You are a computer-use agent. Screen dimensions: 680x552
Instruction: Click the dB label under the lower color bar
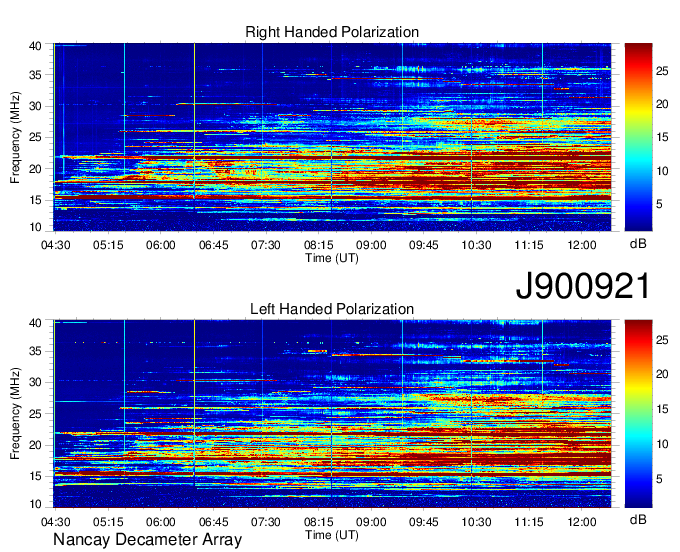[638, 519]
